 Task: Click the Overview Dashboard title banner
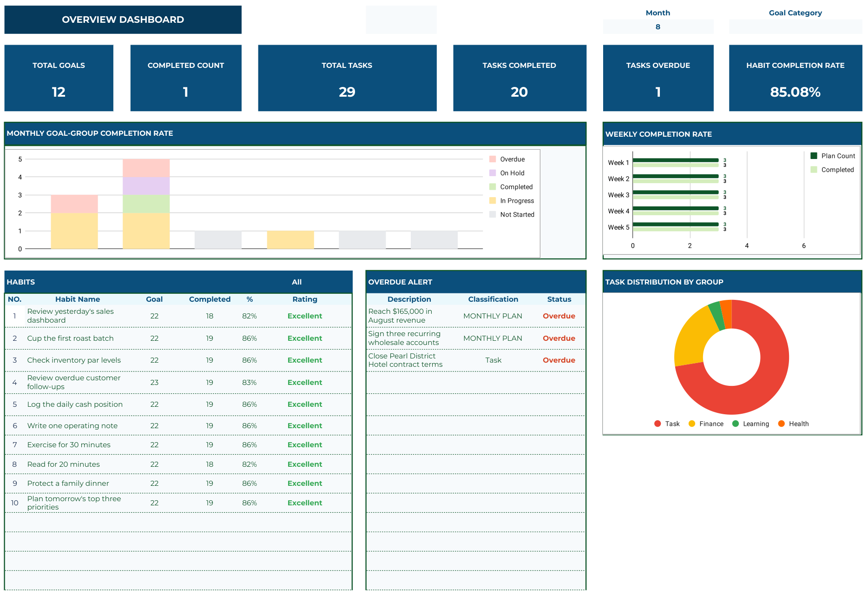coord(123,20)
